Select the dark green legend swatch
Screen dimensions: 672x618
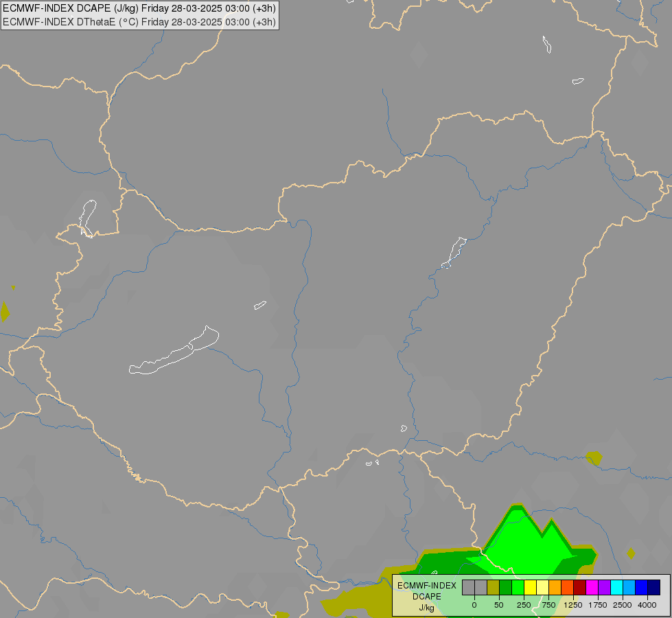click(505, 587)
